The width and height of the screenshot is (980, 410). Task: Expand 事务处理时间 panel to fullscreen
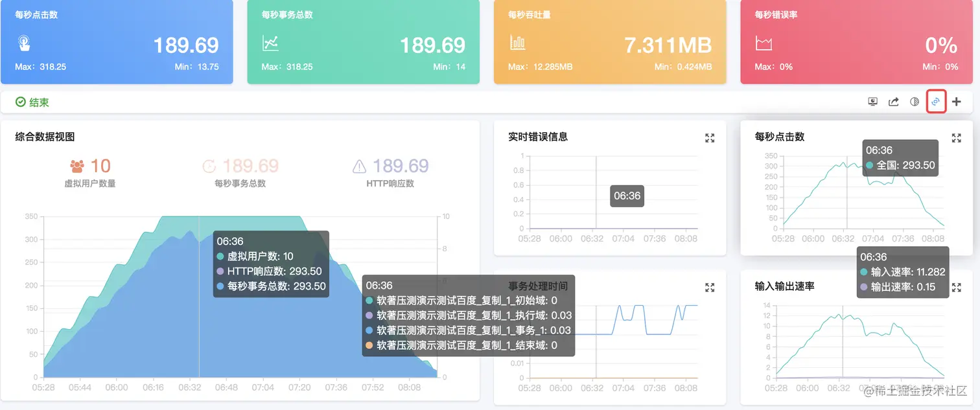pyautogui.click(x=710, y=287)
